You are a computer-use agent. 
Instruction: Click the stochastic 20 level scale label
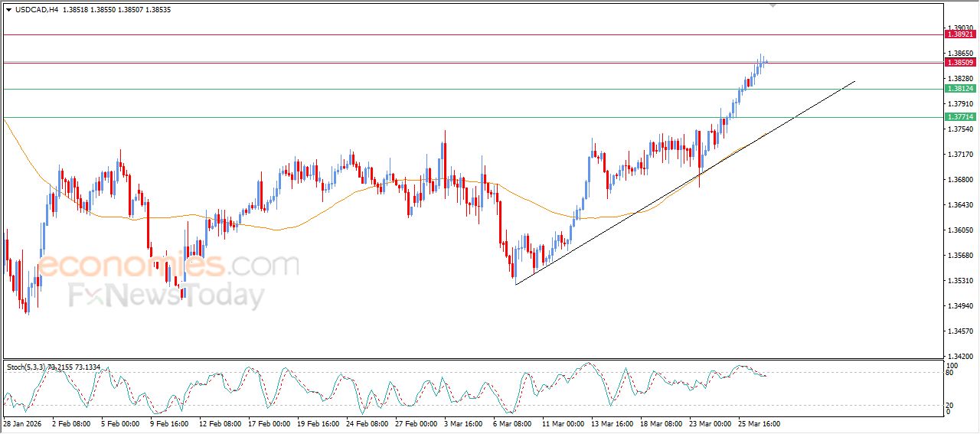pyautogui.click(x=949, y=405)
